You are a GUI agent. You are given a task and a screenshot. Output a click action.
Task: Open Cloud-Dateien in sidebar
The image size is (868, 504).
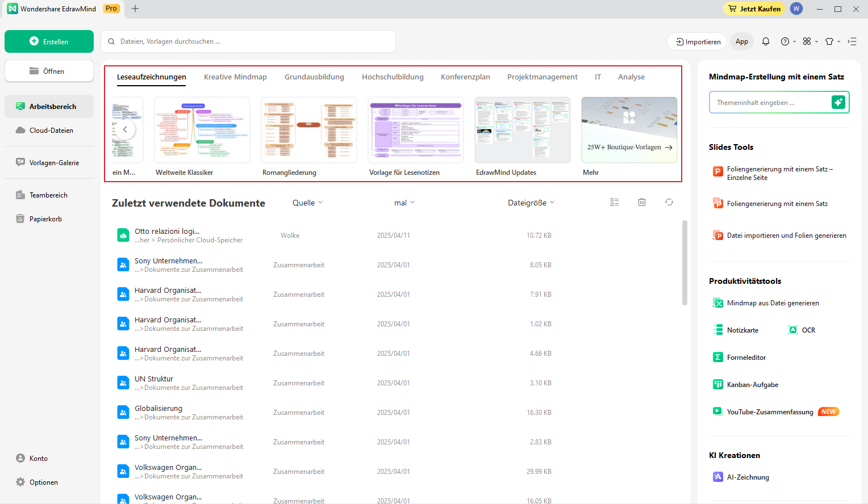[x=49, y=131]
